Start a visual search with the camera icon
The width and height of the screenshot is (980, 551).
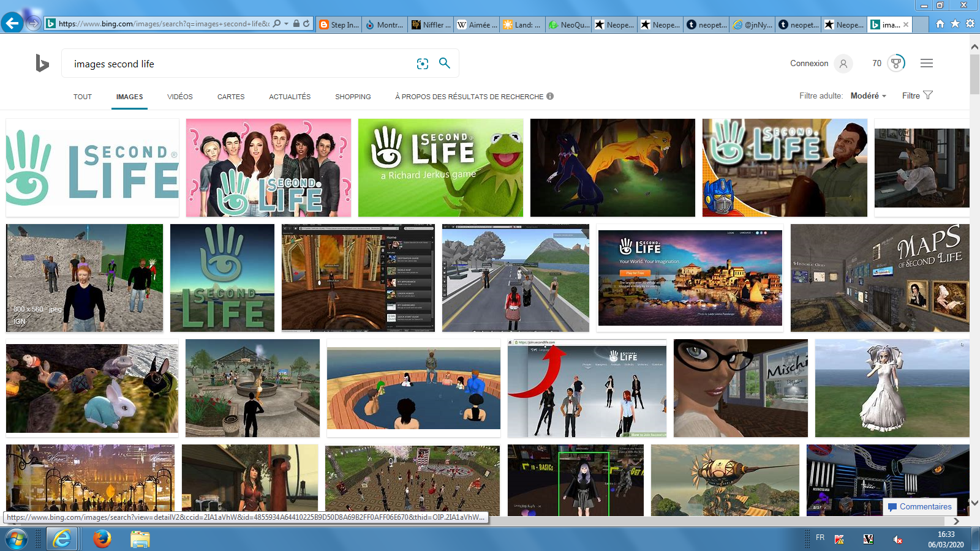click(x=423, y=64)
